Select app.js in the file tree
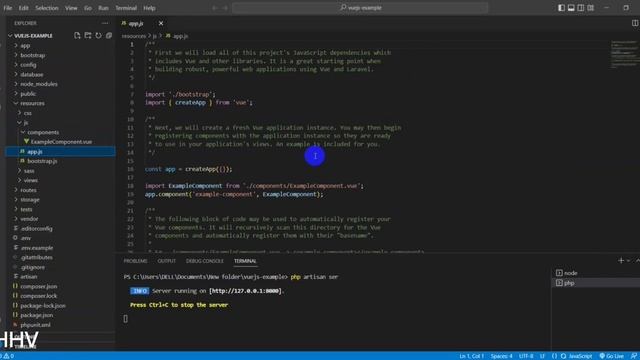640x360 pixels. (x=60, y=151)
